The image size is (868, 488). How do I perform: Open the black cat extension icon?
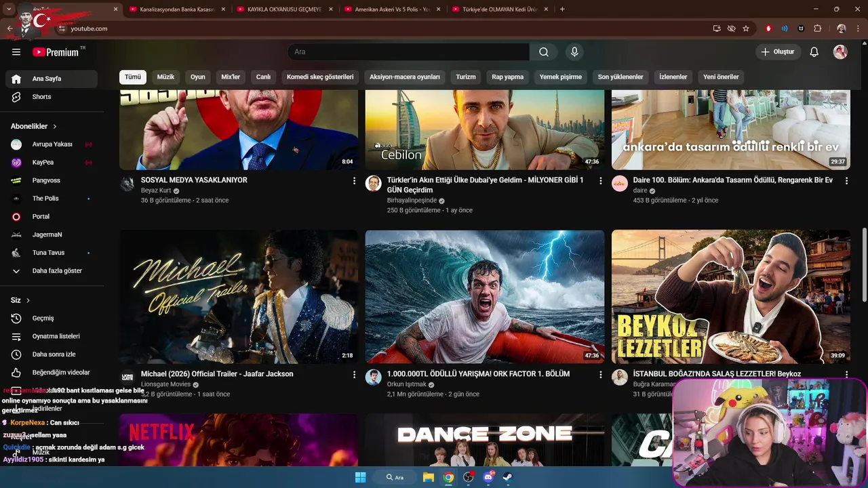[x=801, y=28]
